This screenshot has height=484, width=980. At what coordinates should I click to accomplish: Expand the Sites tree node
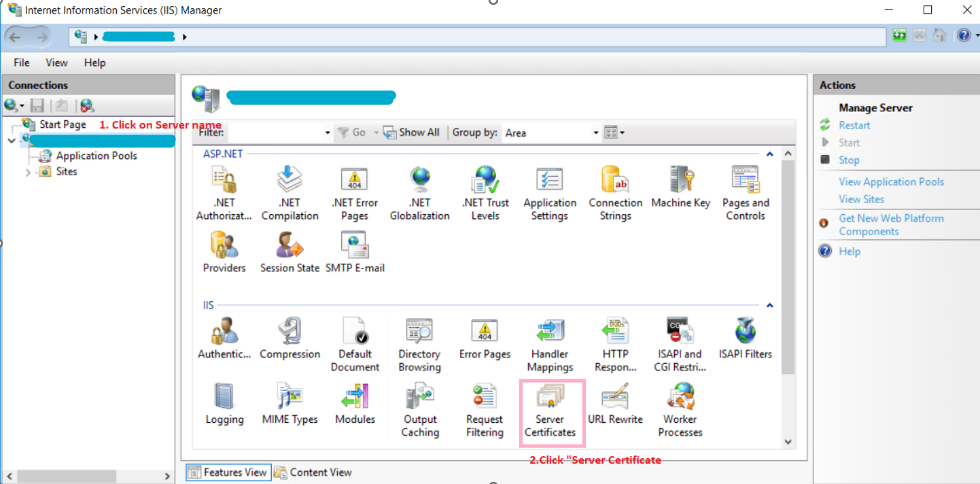click(x=27, y=171)
